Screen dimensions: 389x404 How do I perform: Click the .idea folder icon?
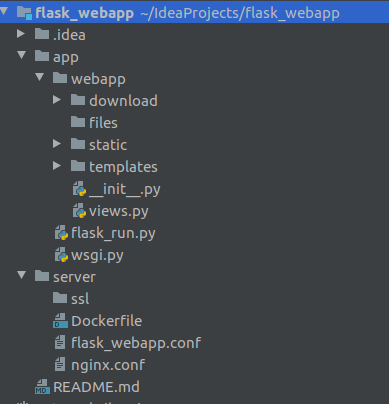[42, 34]
